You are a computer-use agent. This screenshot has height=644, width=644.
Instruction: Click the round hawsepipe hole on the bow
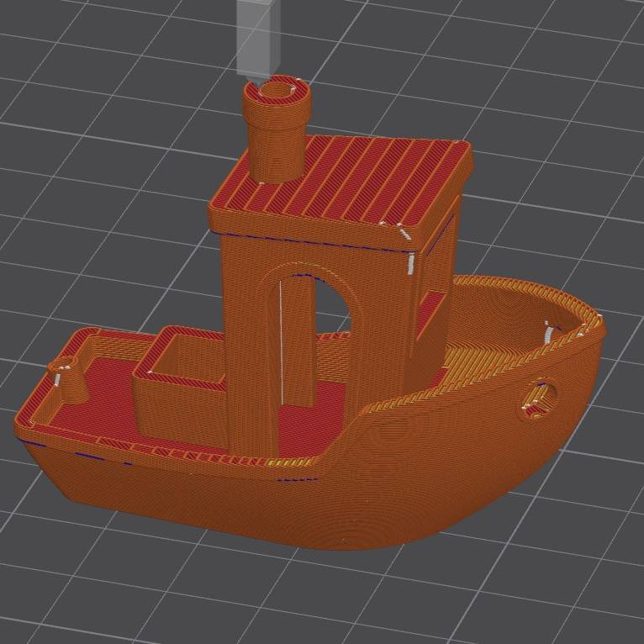[536, 397]
